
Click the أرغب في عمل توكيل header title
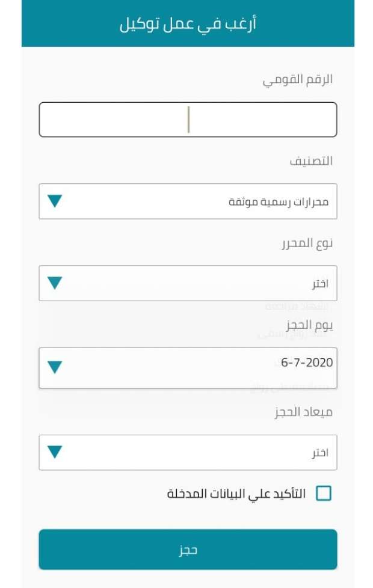188,24
